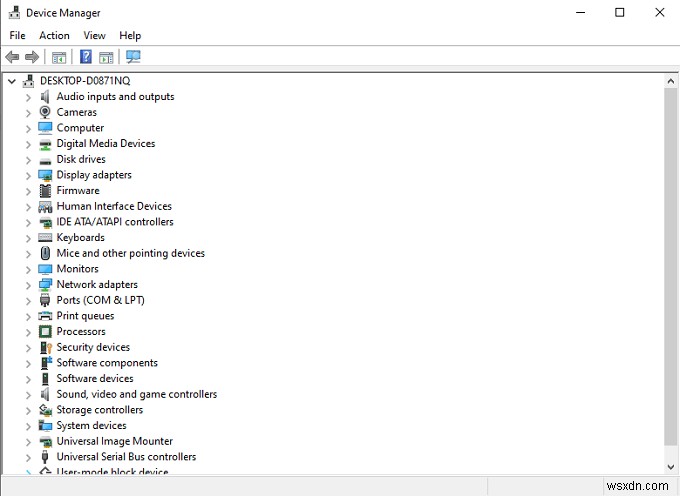Select the Storage controllers label
The height and width of the screenshot is (496, 680).
click(x=100, y=409)
